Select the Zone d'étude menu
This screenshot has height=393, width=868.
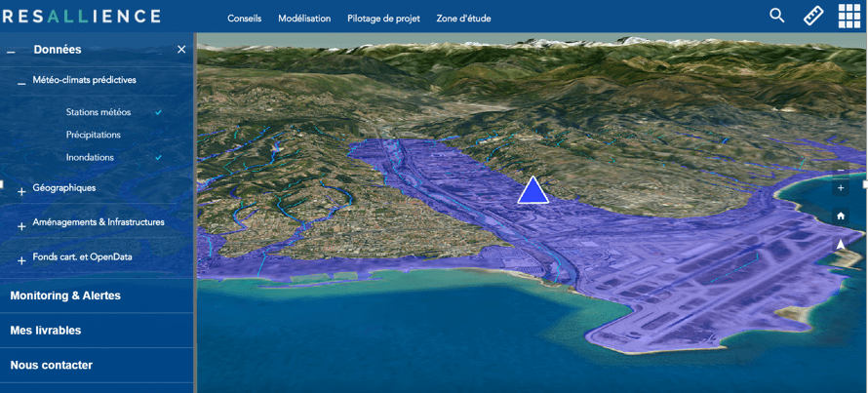click(x=463, y=19)
